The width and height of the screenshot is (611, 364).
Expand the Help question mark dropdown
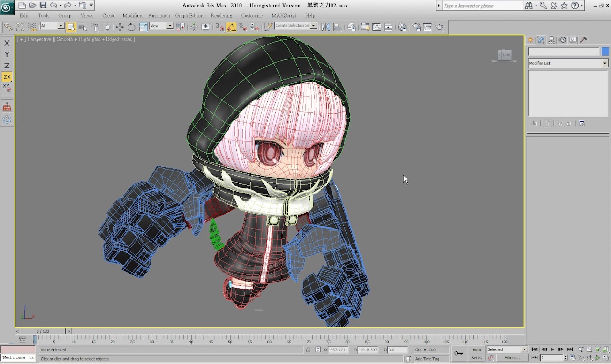(x=582, y=6)
